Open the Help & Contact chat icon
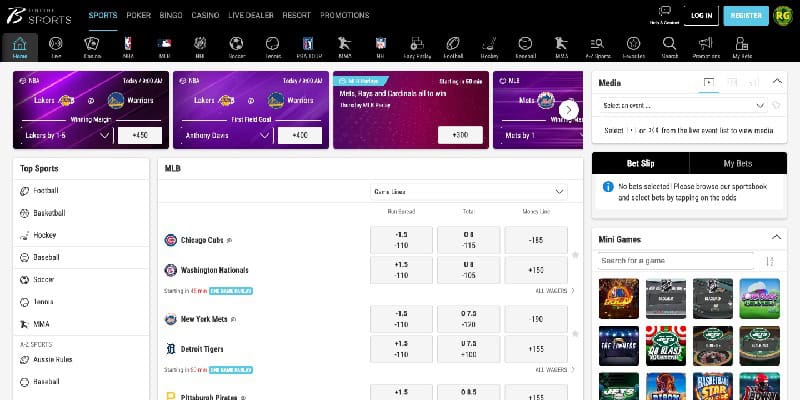 point(664,15)
